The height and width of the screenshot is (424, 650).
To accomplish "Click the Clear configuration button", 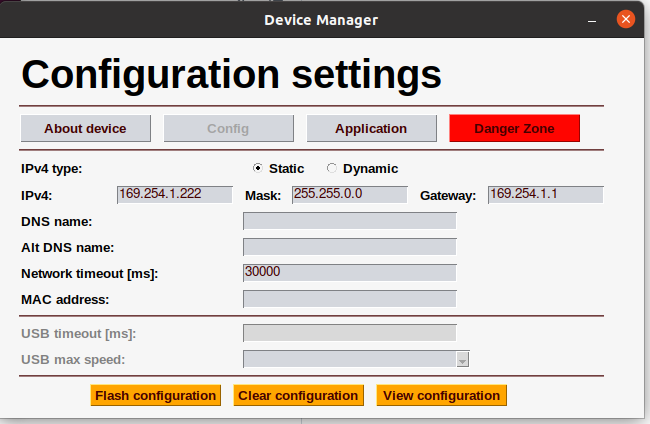I will [x=298, y=395].
